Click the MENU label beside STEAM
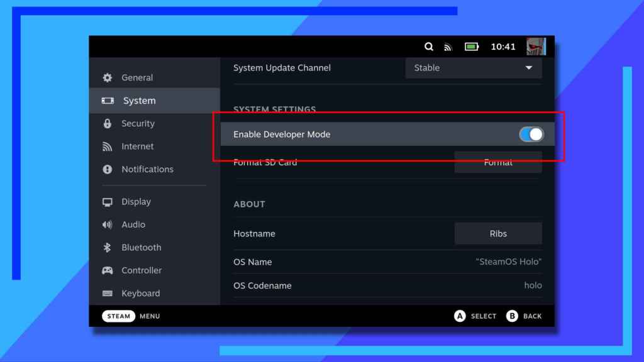Screen dimensions: 644x362 (x=150, y=316)
